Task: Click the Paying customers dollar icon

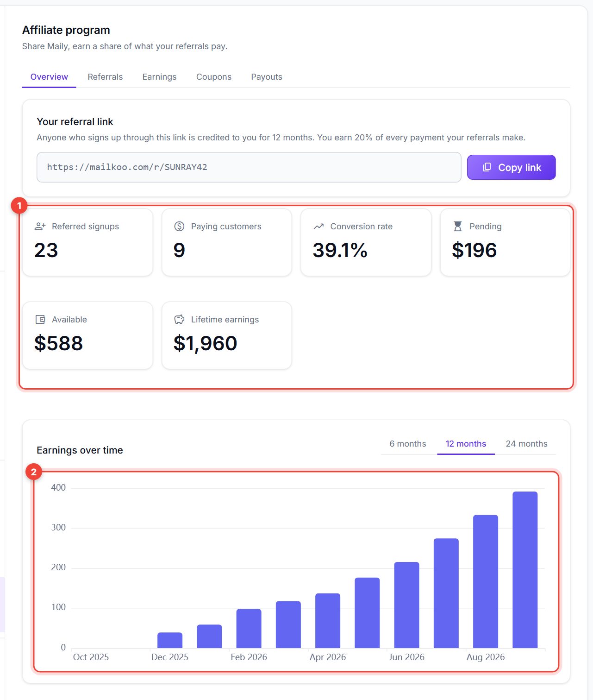Action: pyautogui.click(x=179, y=227)
